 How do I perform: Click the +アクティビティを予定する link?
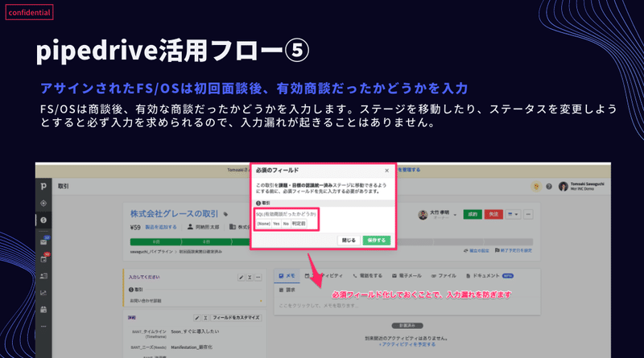point(407,344)
